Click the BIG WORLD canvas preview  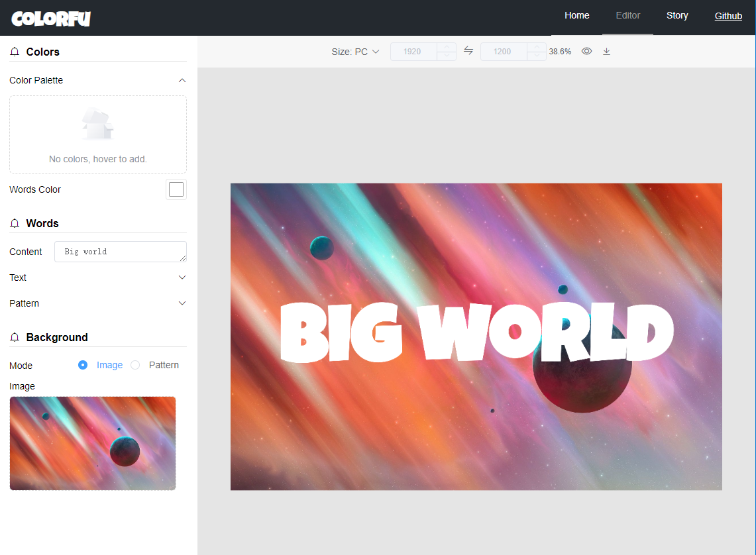[476, 336]
